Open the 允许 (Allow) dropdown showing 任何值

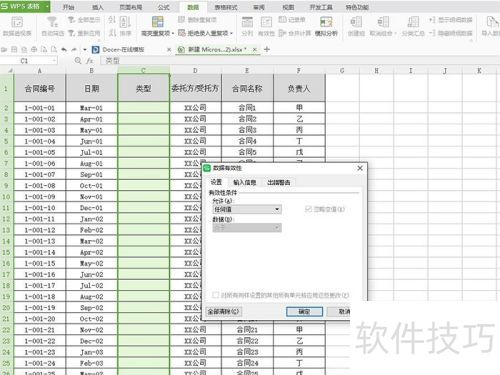tap(247, 209)
